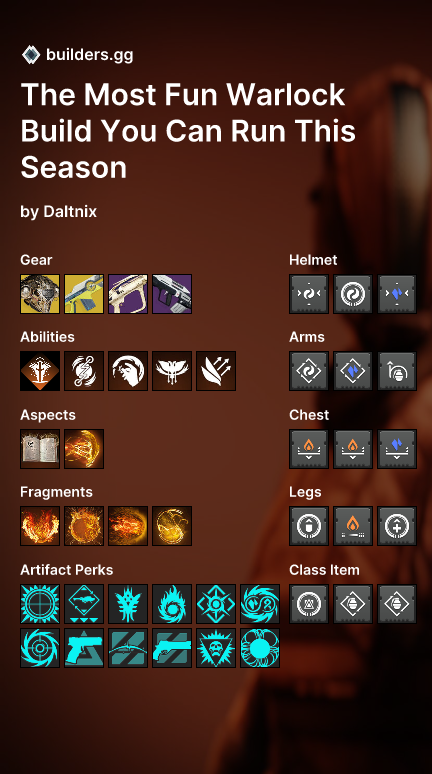Select the golden orb fragment icon

[172, 526]
